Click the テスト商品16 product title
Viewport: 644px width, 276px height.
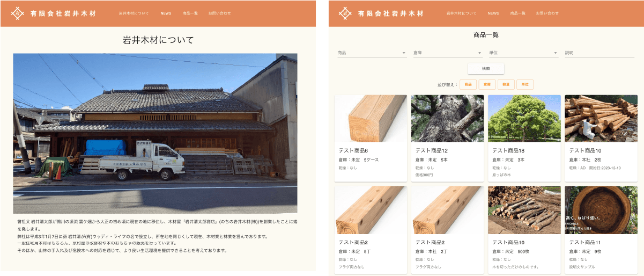508,243
